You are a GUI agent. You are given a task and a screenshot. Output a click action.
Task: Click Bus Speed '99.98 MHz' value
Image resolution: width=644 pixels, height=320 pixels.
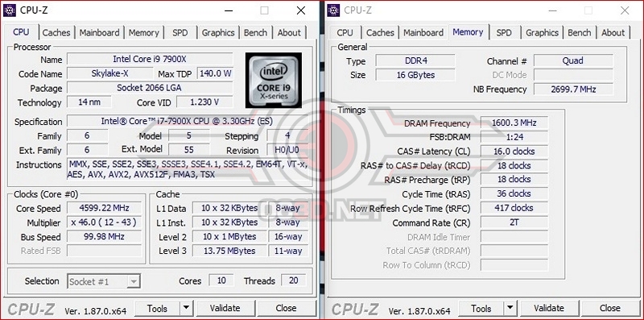pyautogui.click(x=105, y=237)
